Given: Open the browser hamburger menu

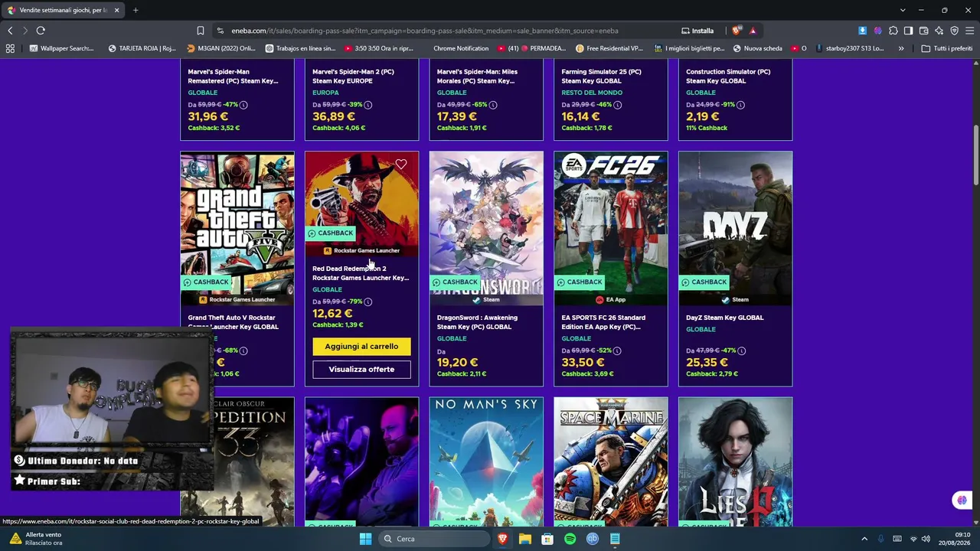Looking at the screenshot, I should (969, 31).
